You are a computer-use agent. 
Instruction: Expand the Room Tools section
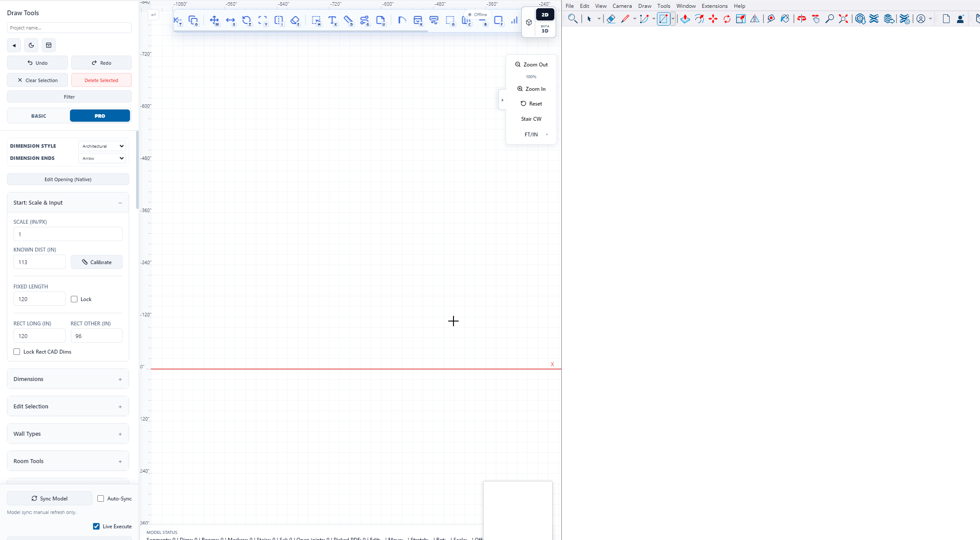coord(68,461)
